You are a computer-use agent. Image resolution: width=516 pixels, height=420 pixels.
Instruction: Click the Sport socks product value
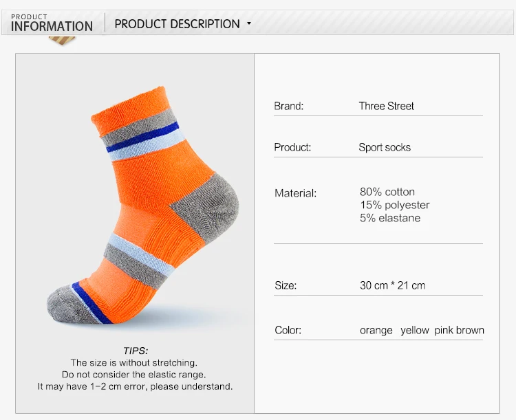(385, 147)
